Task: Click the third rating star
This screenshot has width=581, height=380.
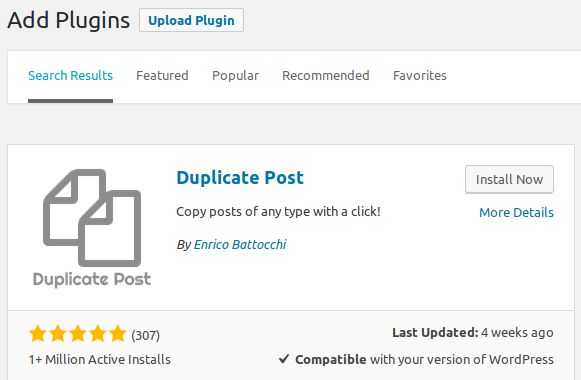Action: 78,333
